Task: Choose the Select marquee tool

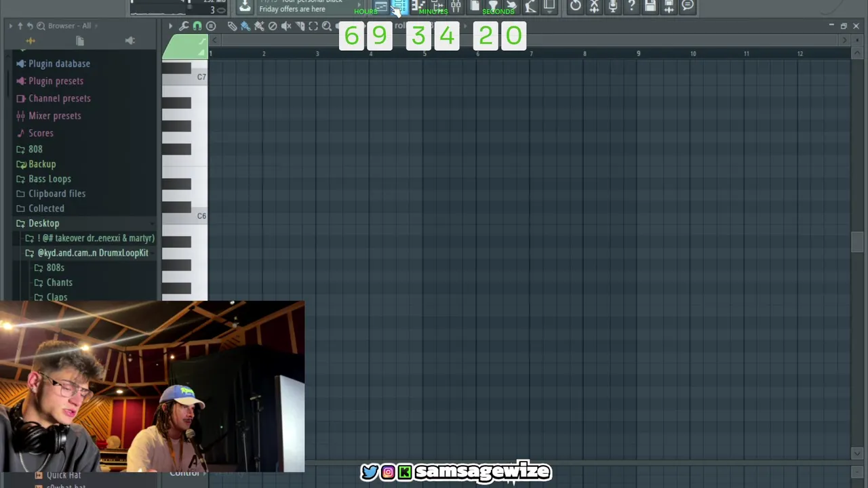Action: click(313, 26)
